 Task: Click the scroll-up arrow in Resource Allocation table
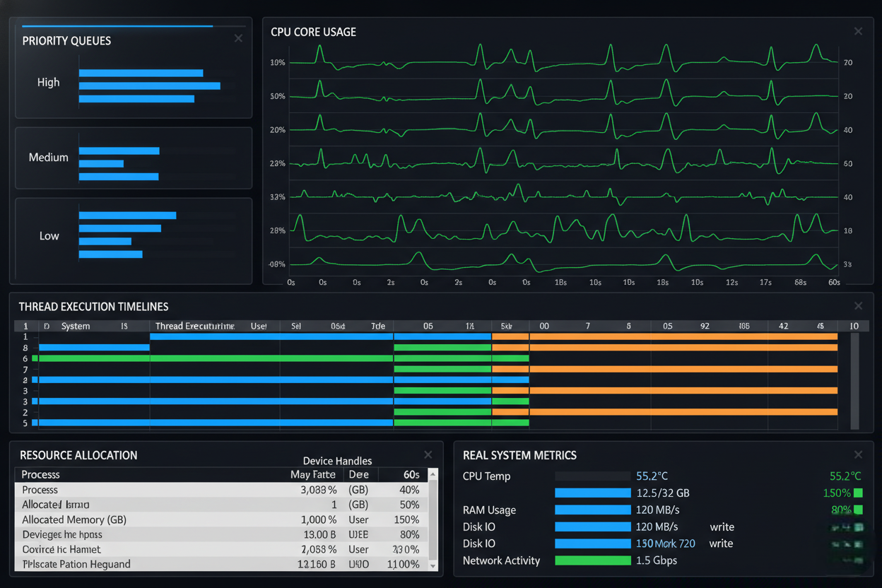coord(433,475)
